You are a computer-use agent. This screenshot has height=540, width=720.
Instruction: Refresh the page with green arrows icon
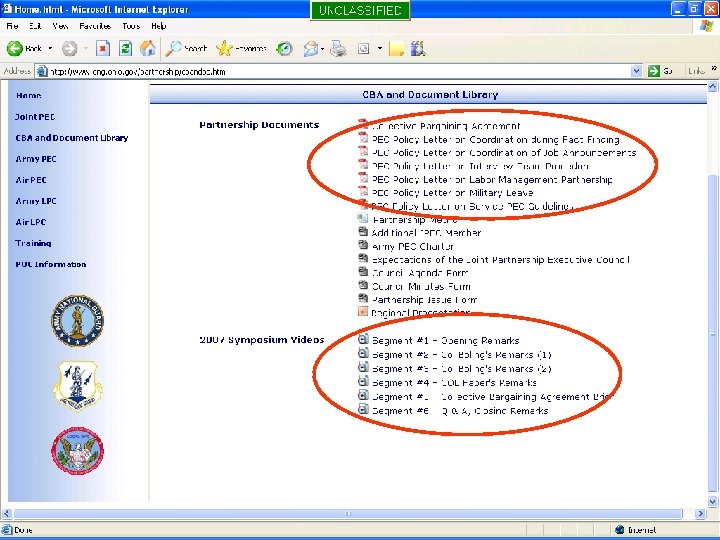(125, 48)
